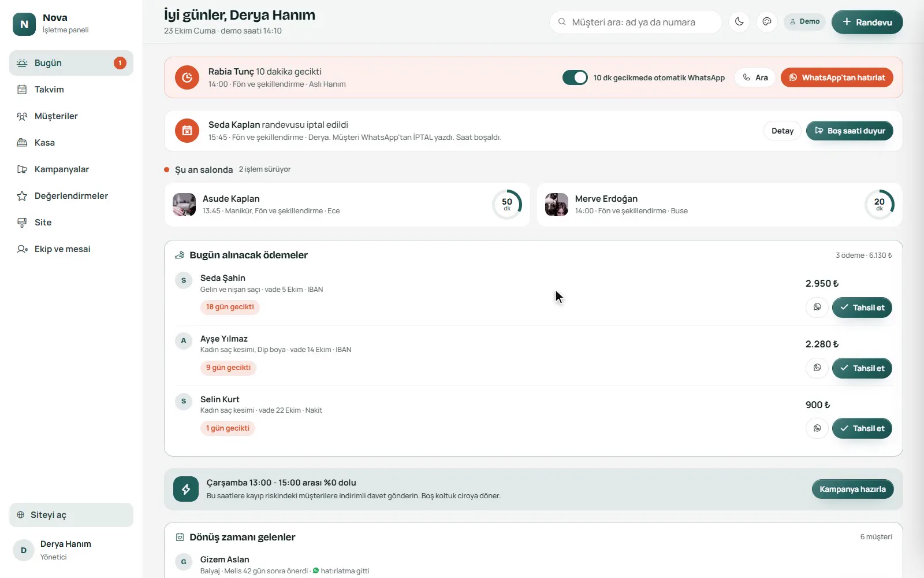The height and width of the screenshot is (578, 924).
Task: Click Boş saati duyur button
Action: click(850, 131)
